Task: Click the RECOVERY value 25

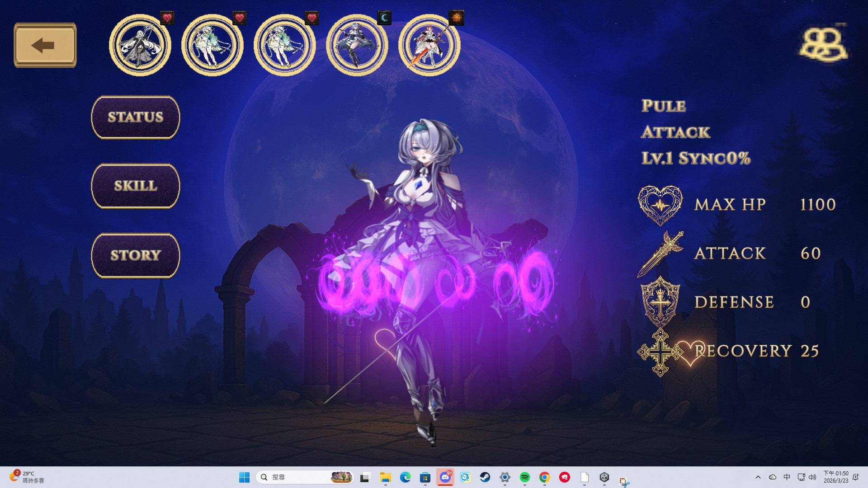Action: tap(810, 351)
